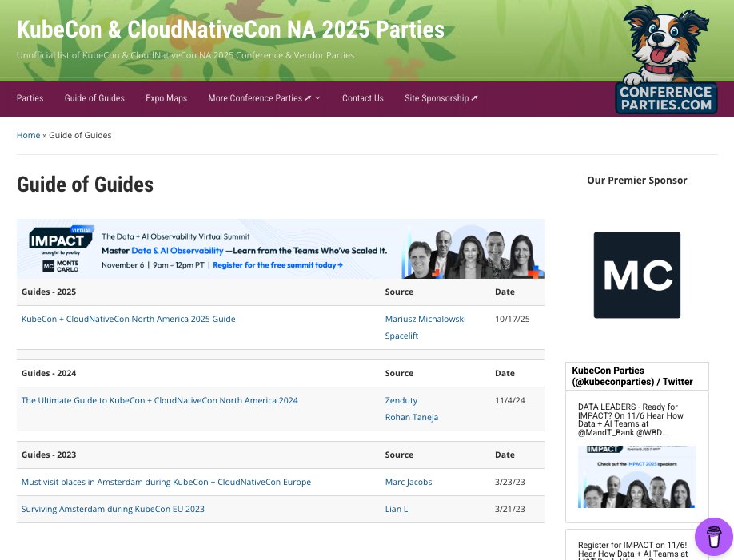Open Must visit places in Amsterdam guide
Screen dimensions: 734x560
pos(166,482)
